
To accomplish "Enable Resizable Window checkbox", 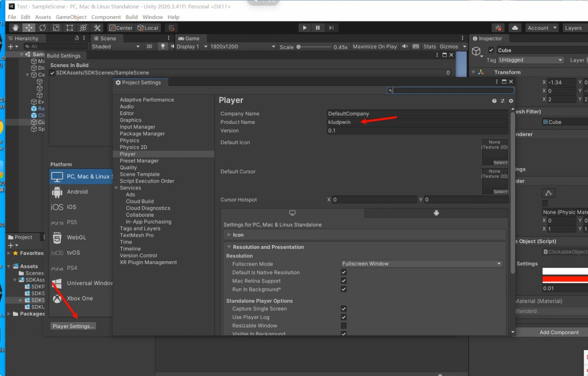I will coord(343,326).
